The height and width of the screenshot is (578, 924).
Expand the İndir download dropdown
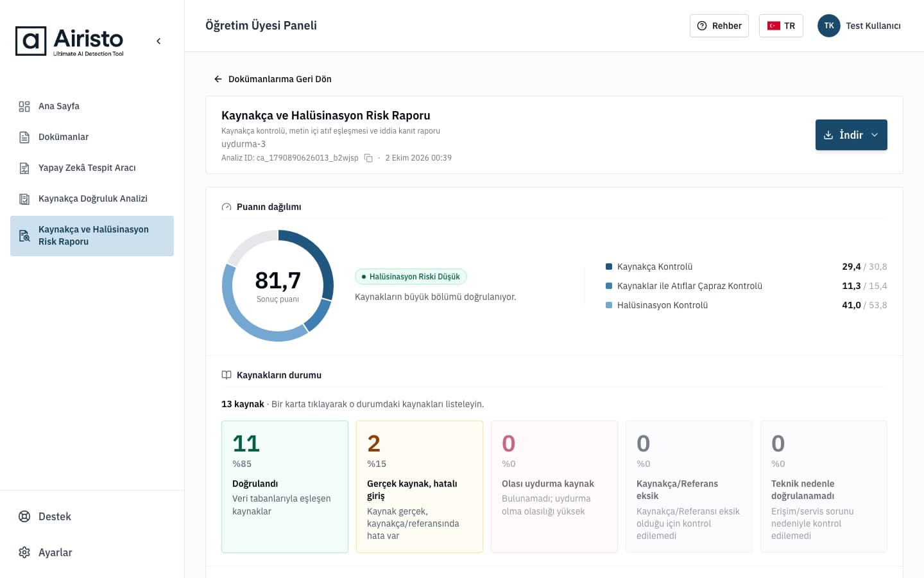tap(851, 135)
